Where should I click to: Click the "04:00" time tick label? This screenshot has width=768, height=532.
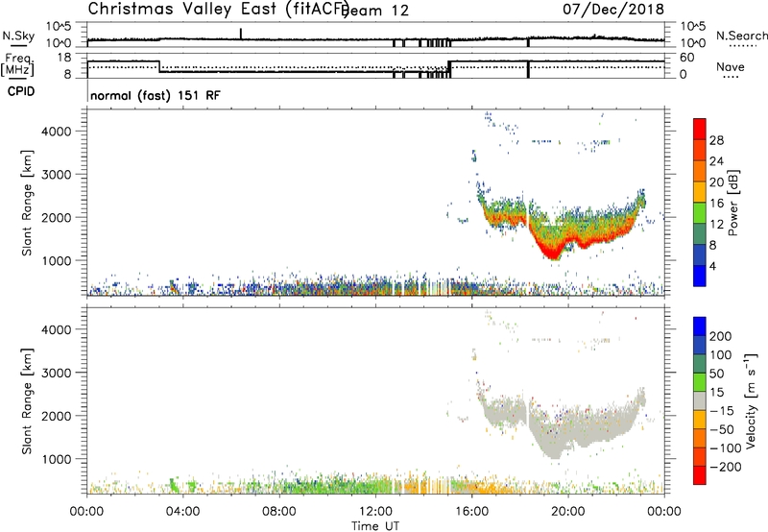[182, 512]
